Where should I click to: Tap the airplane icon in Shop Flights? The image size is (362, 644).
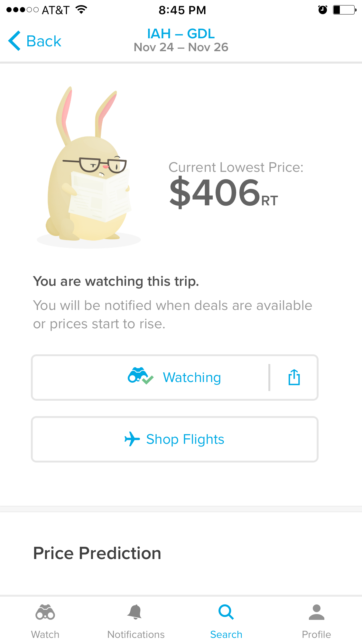pyautogui.click(x=132, y=439)
